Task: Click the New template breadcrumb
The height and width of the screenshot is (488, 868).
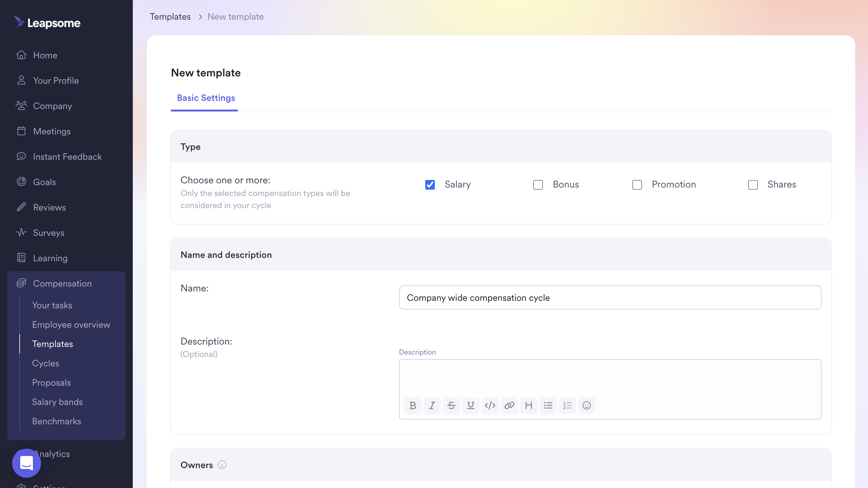Action: [235, 16]
